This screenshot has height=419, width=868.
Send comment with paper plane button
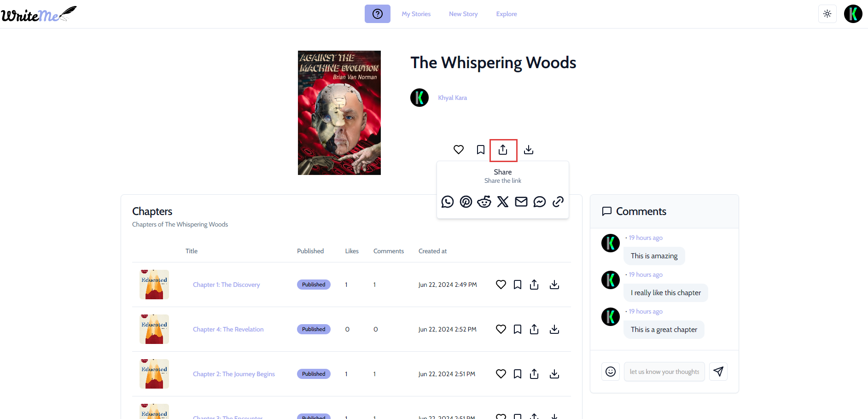[x=718, y=372]
